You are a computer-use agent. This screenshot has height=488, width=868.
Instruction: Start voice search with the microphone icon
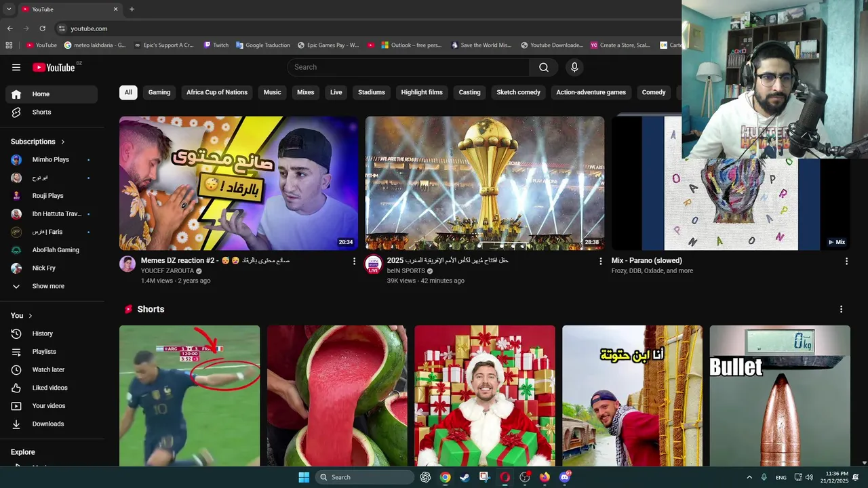click(574, 67)
